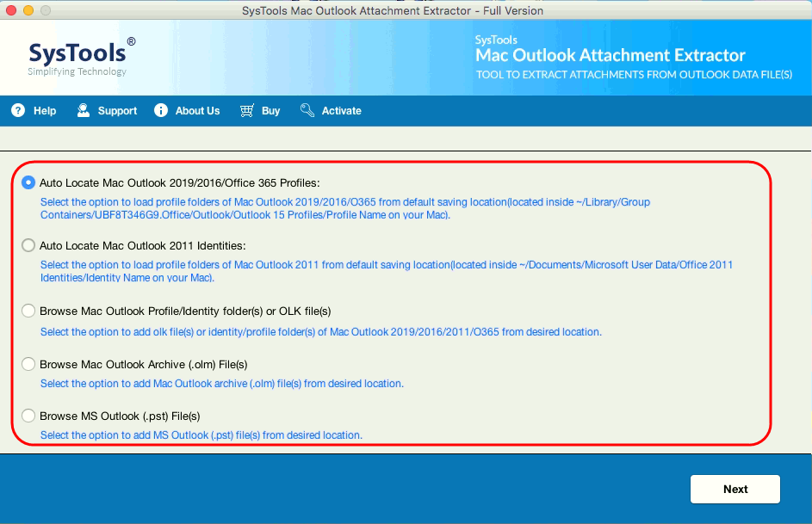Select Auto Locate Mac Outlook 2019/2016/Office 365 Profiles
Viewport: 812px width, 524px height.
click(x=28, y=182)
